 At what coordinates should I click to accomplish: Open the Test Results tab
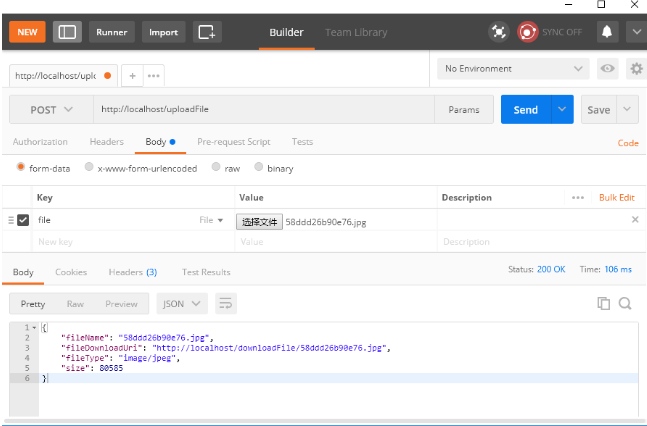point(206,272)
